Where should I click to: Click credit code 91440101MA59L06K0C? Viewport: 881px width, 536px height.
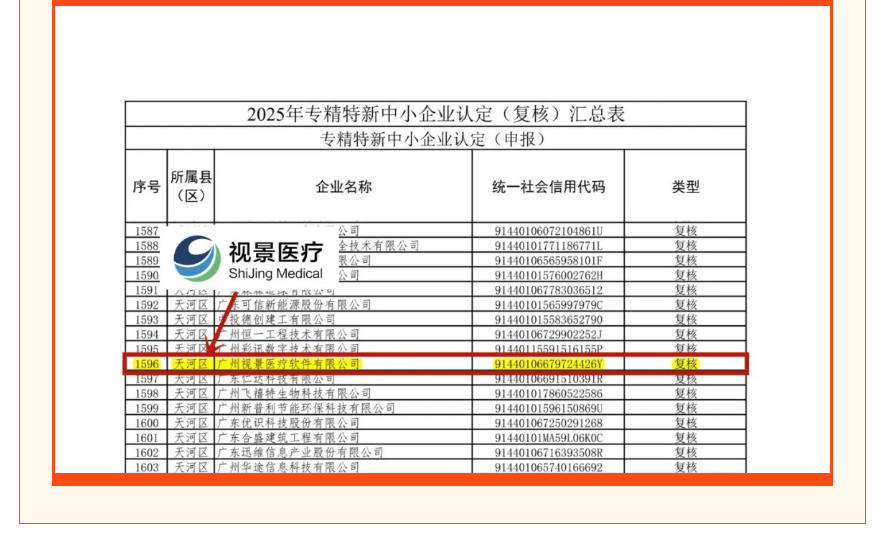point(549,438)
